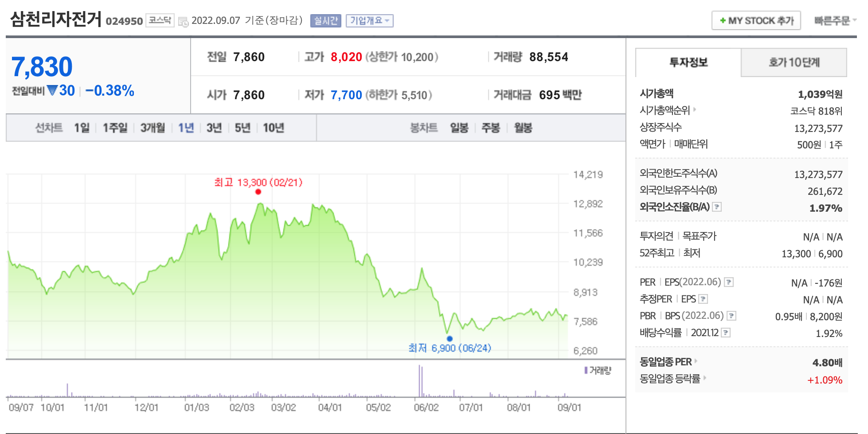Viewport: 868px width, 434px height.
Task: Click the PBR value 0.95배
Action: 788,317
